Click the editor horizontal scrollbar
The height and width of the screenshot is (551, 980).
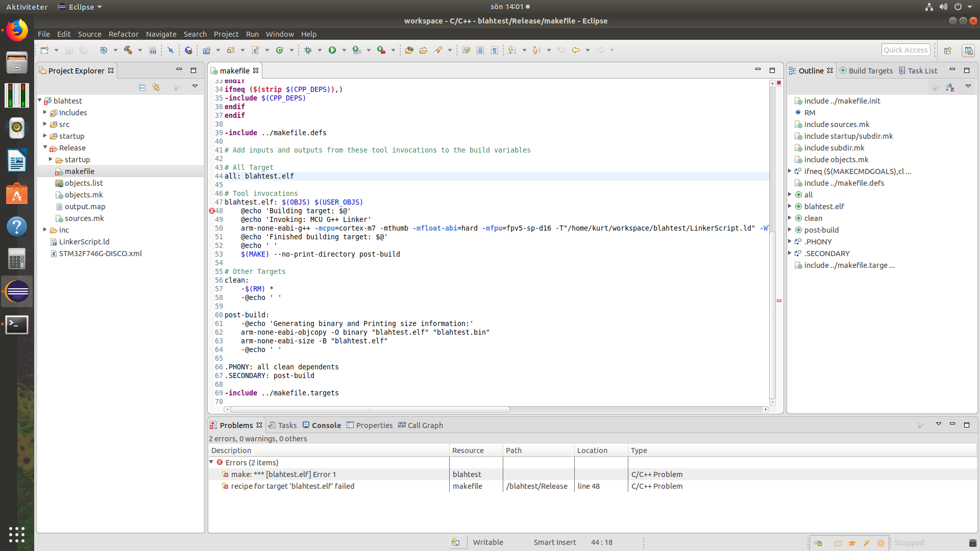(370, 409)
